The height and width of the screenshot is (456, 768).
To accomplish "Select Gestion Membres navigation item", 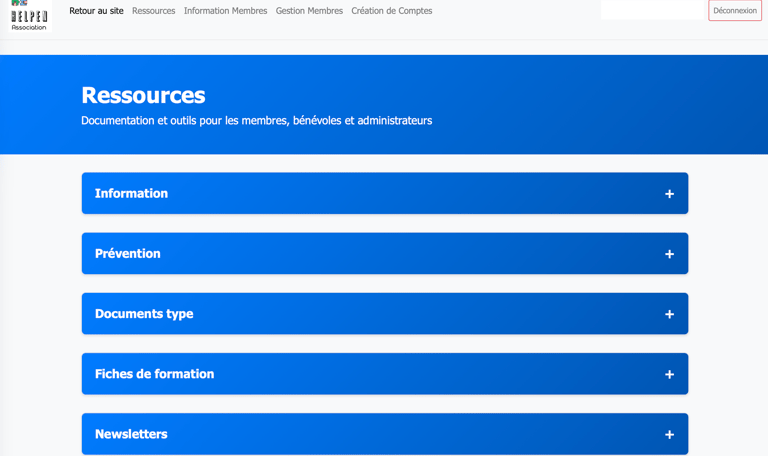I will click(x=309, y=11).
